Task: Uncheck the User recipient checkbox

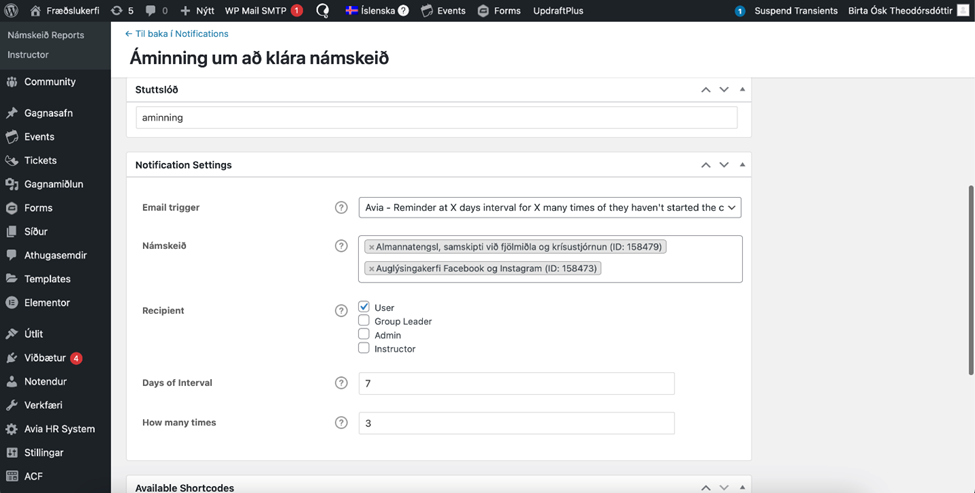Action: 364,307
